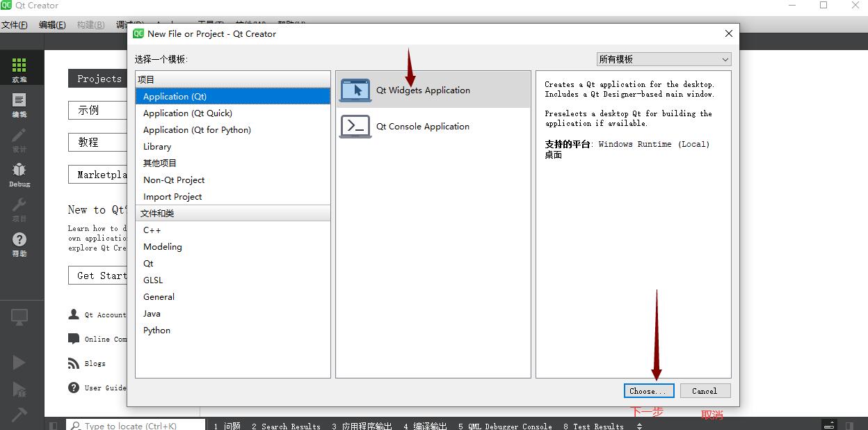Open the 1 问题 output pane
Viewport: 868px width, 430px height.
[x=227, y=426]
